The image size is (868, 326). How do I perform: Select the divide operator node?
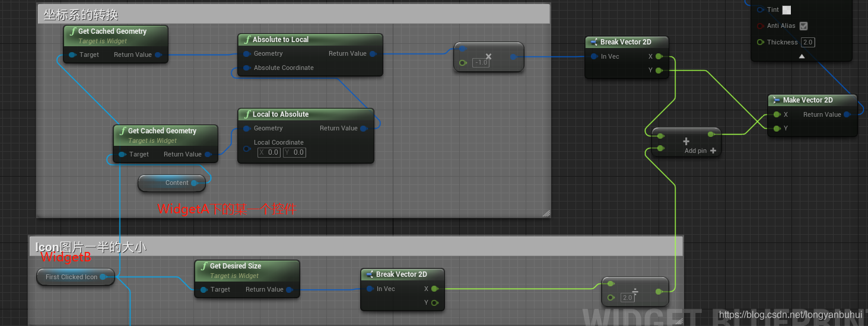pyautogui.click(x=635, y=292)
